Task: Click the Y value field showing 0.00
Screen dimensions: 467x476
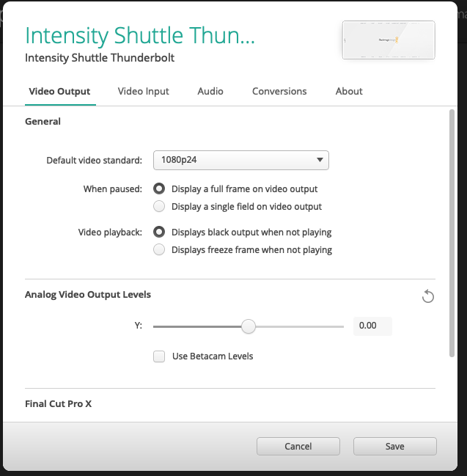Action: 372,326
